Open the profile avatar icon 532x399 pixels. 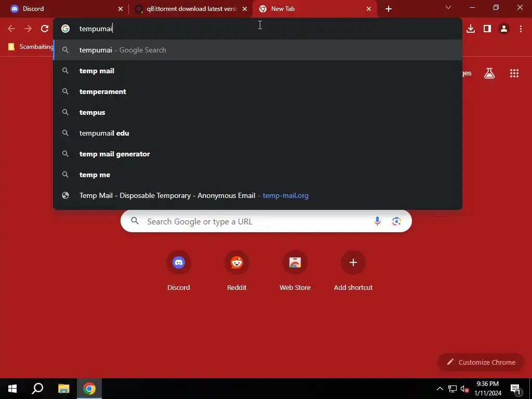pos(504,29)
